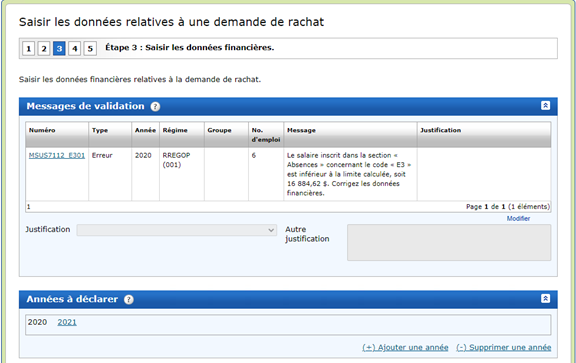Viewport: 576px width, 363px height.
Task: Click the 'Page 1 de 1 (1 éléments)' pager text
Action: pyautogui.click(x=508, y=206)
